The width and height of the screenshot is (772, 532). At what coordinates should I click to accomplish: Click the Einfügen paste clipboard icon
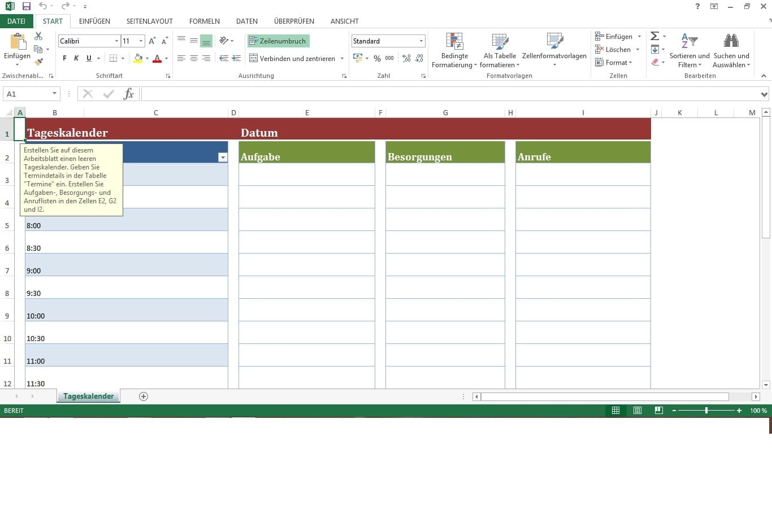pos(18,42)
